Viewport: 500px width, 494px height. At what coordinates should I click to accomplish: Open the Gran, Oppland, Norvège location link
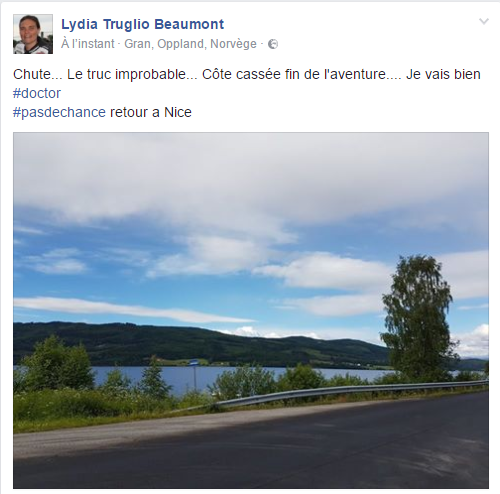pyautogui.click(x=190, y=44)
